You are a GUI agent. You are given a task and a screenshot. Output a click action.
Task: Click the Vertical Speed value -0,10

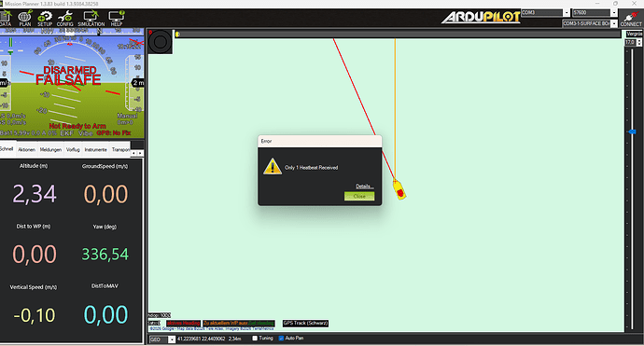[x=35, y=315]
